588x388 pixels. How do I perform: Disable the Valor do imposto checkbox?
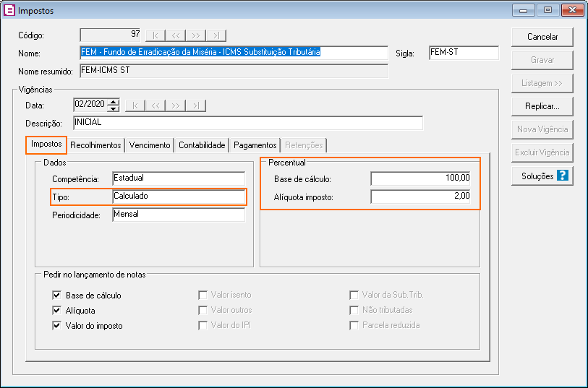tap(56, 326)
